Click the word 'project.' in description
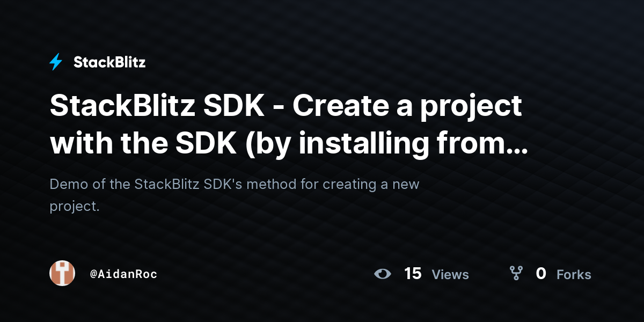Viewport: 644px width, 322px height. pyautogui.click(x=75, y=207)
